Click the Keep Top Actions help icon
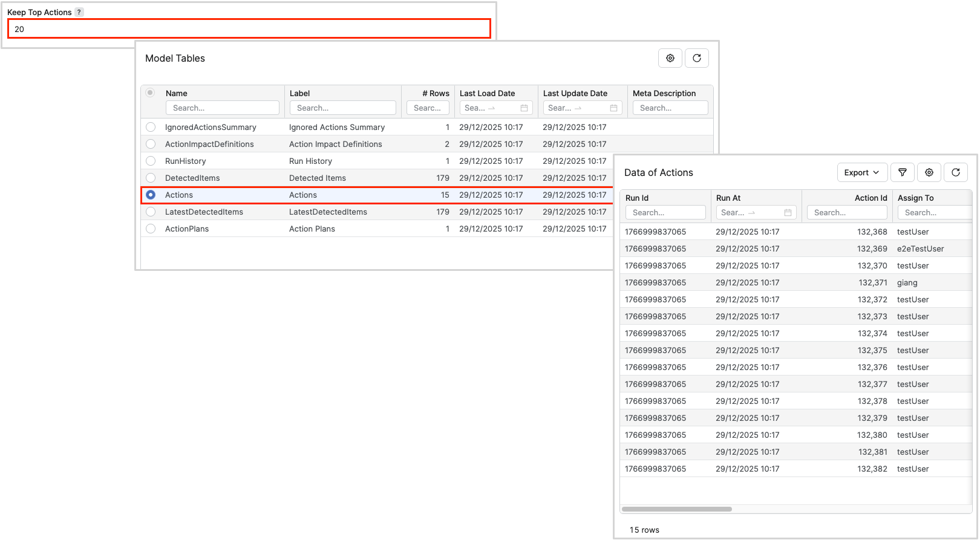The image size is (980, 540). coord(79,12)
